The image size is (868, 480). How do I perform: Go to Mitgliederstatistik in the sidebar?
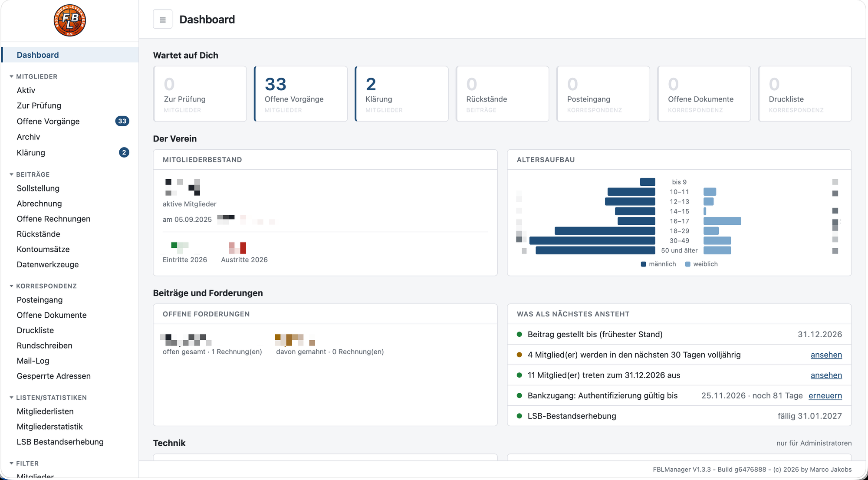pos(50,427)
